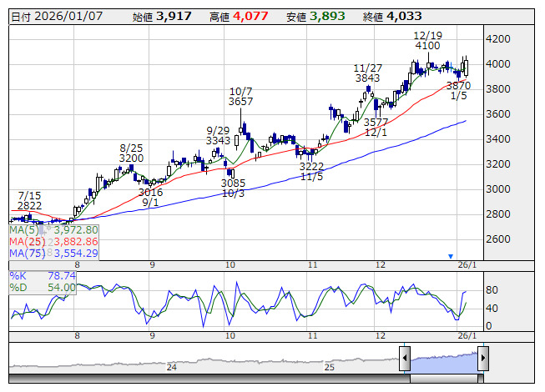Click the small blue triangle marker
Viewport: 545px width, 392px height.
[x=451, y=256]
